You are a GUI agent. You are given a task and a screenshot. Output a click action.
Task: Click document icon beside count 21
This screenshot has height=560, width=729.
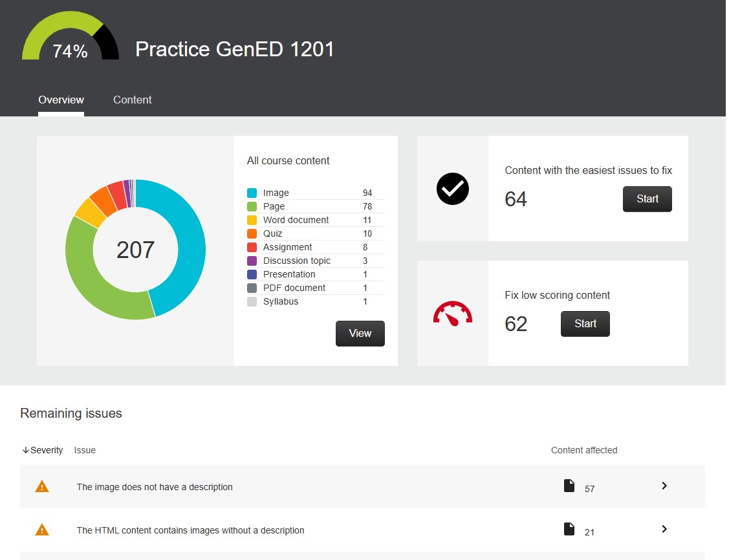coord(569,530)
